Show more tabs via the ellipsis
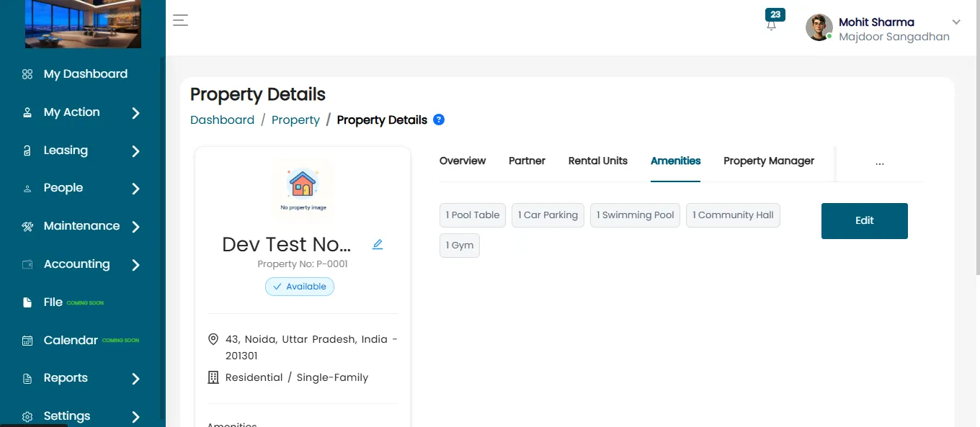 point(879,163)
